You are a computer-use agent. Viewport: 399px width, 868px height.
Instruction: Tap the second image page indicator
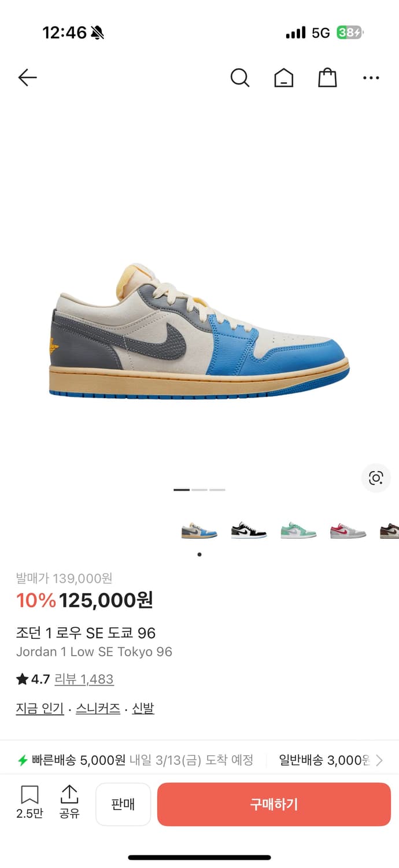pos(199,490)
